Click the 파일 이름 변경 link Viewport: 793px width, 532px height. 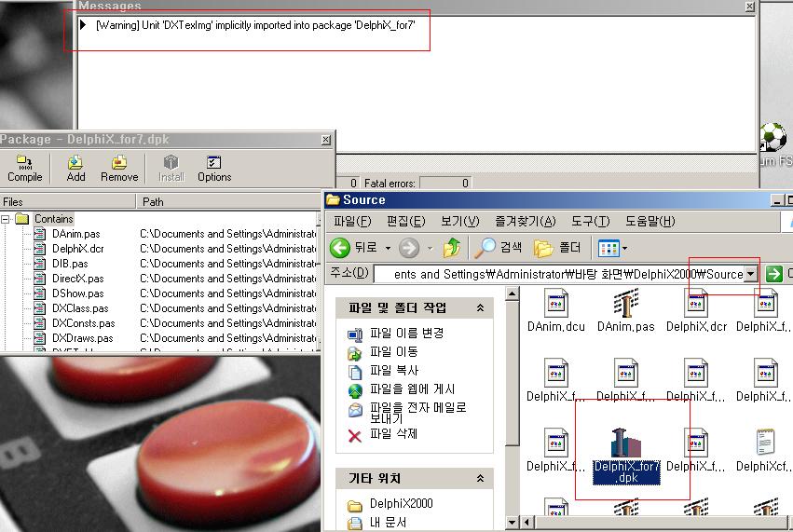tap(406, 334)
